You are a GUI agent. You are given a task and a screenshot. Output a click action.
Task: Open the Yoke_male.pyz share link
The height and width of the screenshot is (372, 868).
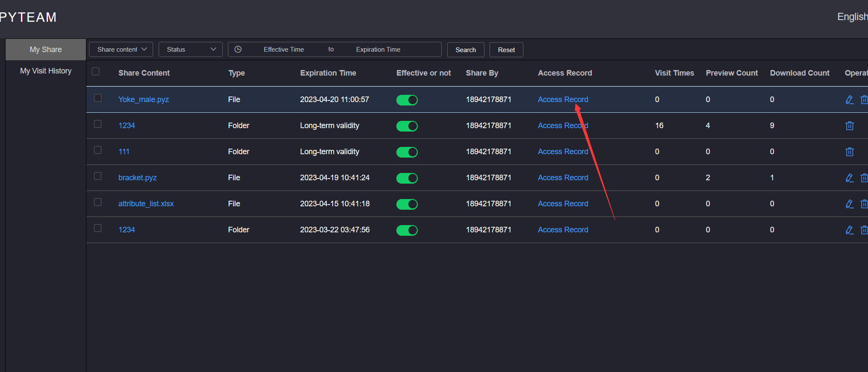click(144, 100)
